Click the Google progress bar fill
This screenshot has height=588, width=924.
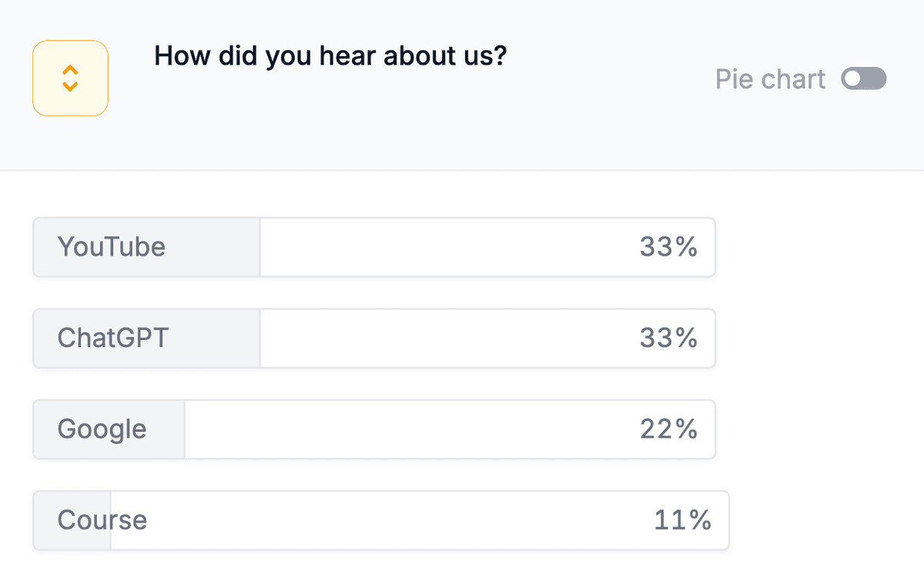coord(108,429)
